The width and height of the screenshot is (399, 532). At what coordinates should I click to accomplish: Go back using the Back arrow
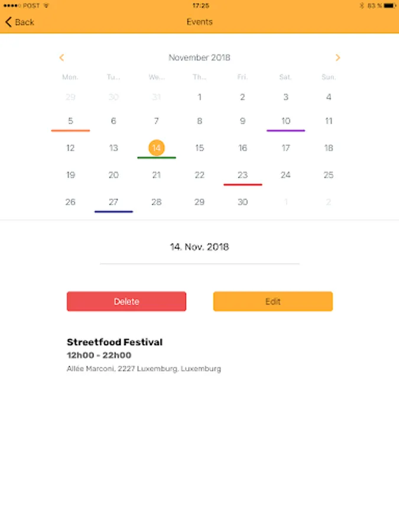(x=20, y=22)
